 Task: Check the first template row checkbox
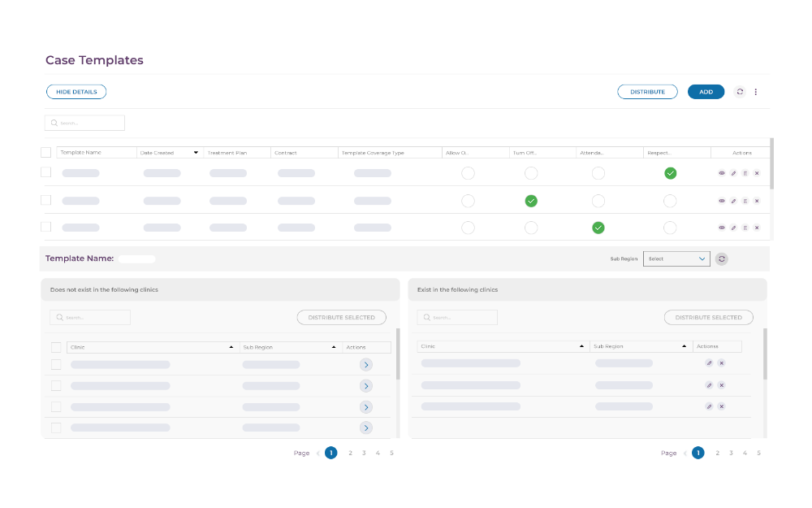point(46,172)
